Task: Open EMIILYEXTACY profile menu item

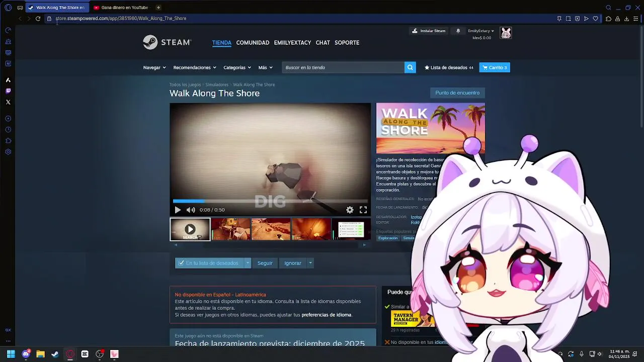Action: tap(292, 43)
